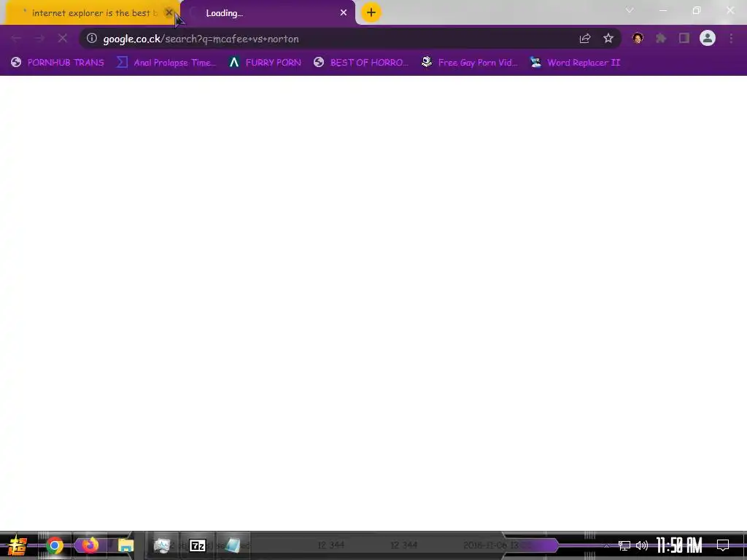Viewport: 747px width, 560px height.
Task: Open the monitor-graph app icon in taskbar
Action: point(162,545)
